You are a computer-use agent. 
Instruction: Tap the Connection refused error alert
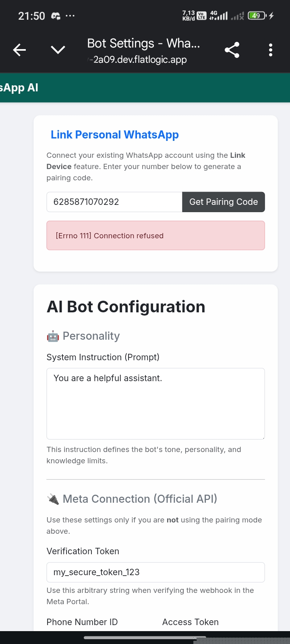coord(155,235)
